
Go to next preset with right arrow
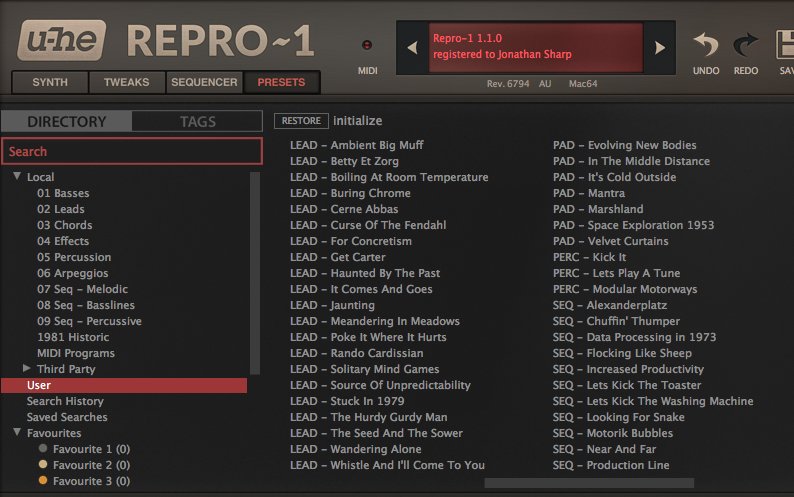660,48
